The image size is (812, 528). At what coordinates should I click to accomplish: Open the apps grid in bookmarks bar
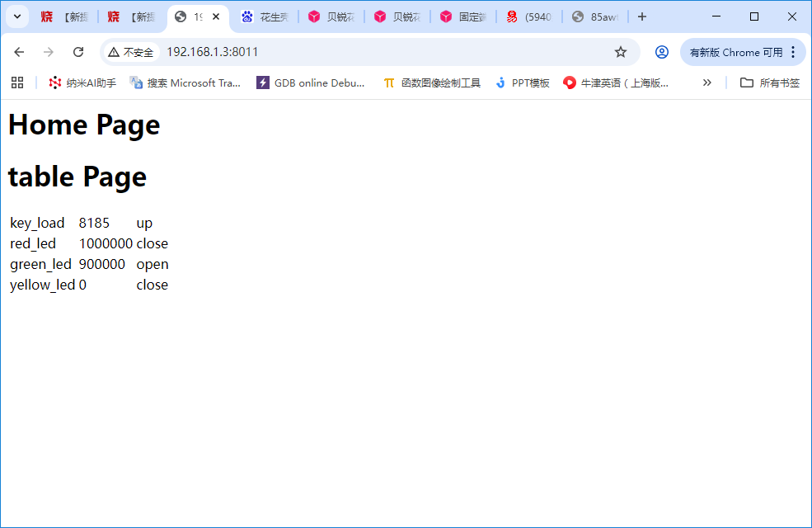point(17,82)
